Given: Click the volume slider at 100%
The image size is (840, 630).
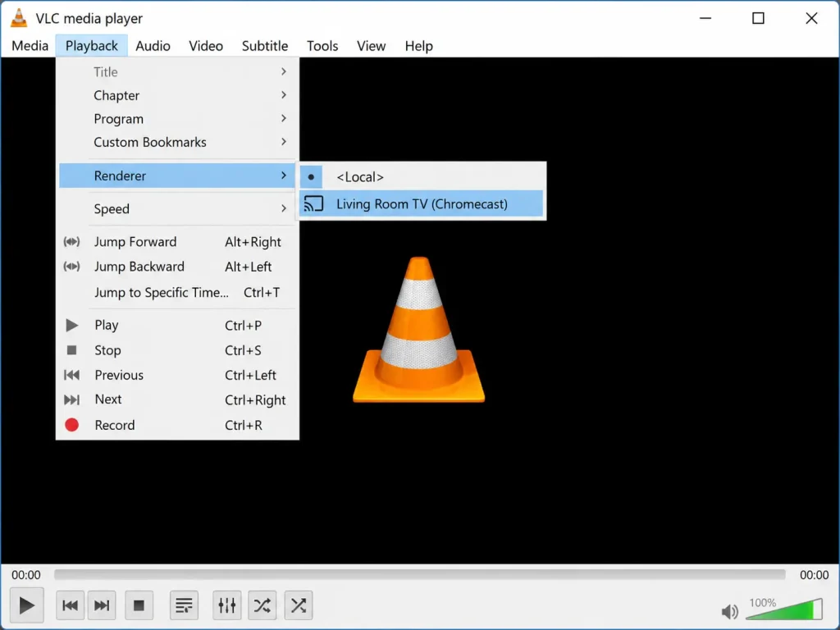Looking at the screenshot, I should (783, 609).
